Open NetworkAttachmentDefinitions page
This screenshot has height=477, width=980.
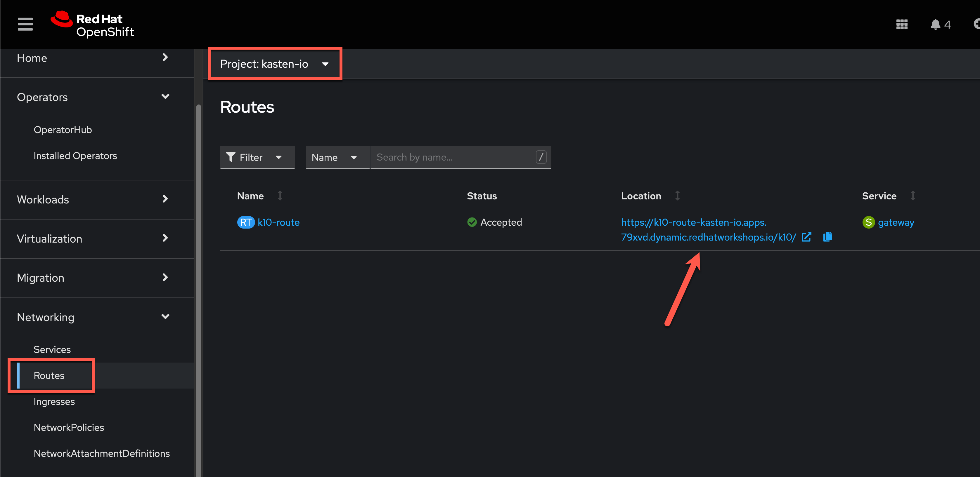102,453
